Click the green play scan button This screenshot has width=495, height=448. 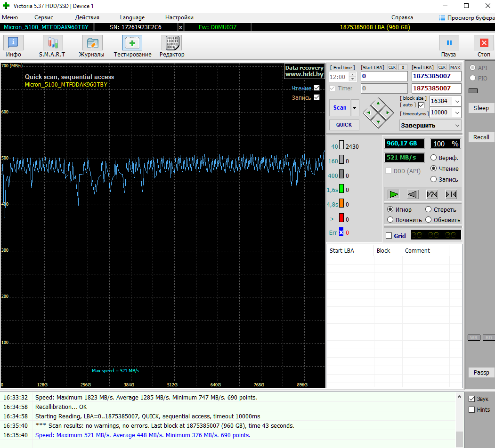pyautogui.click(x=393, y=194)
